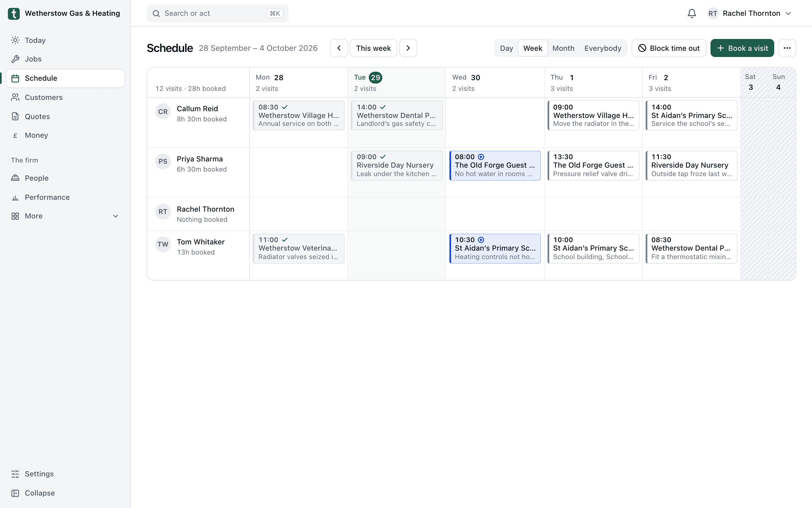
Task: Collapse the sidebar
Action: click(x=65, y=493)
